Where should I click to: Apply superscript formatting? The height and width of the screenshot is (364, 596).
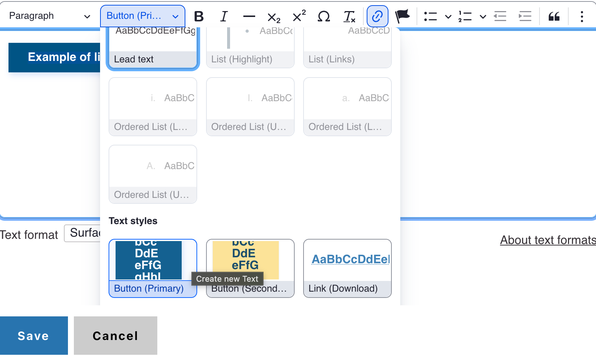click(x=299, y=16)
